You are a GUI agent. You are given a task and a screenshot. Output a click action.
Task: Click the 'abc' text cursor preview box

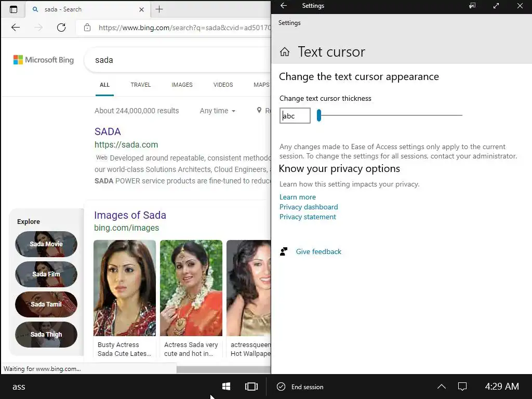[295, 116]
